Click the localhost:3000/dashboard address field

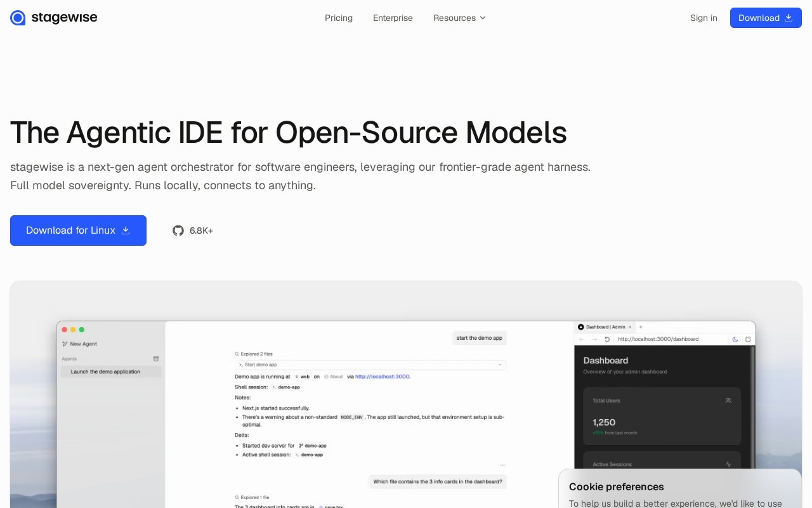pos(671,339)
